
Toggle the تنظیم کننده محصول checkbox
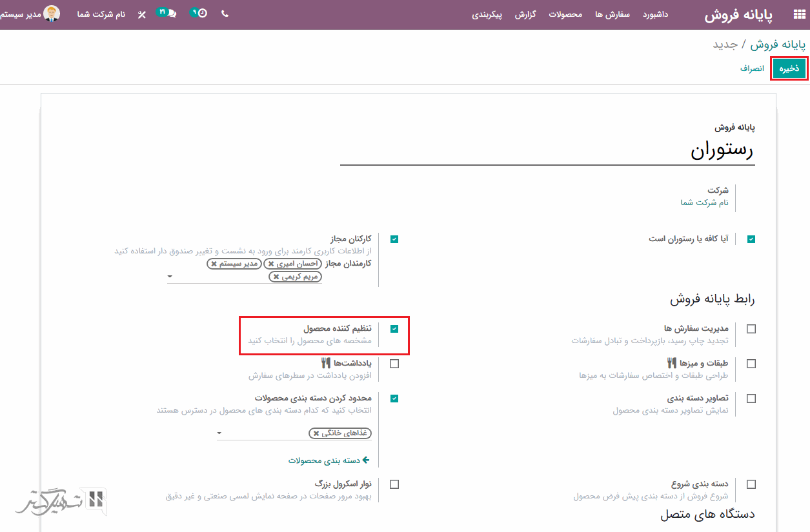click(394, 329)
